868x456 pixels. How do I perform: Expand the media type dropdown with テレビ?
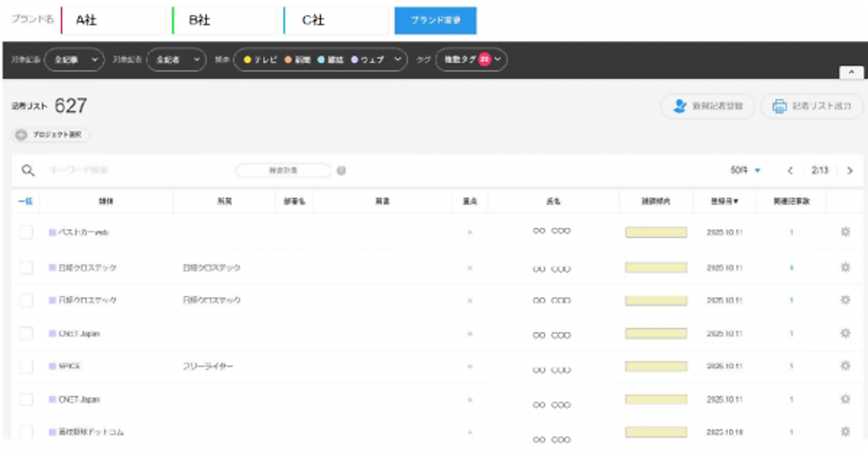(x=321, y=60)
